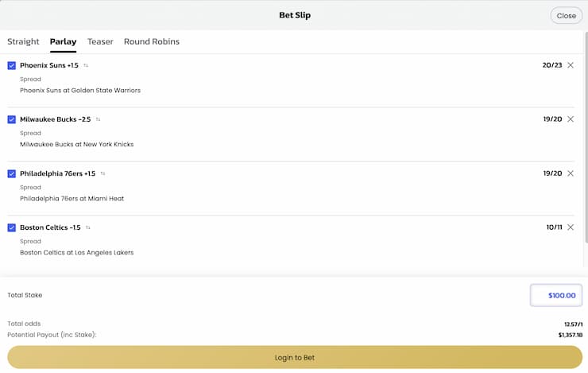Click the bet slip vertical scrollbar
The image size is (588, 373).
(x=586, y=137)
